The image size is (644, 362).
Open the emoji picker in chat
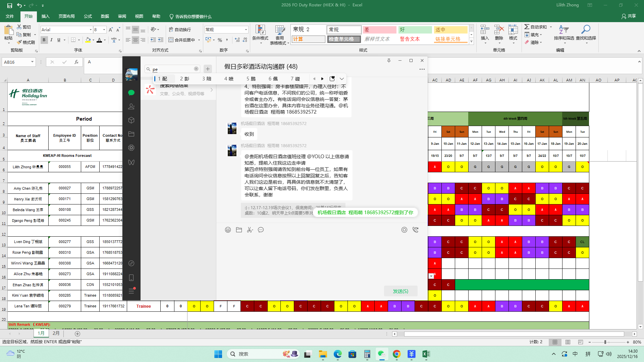coord(228,230)
